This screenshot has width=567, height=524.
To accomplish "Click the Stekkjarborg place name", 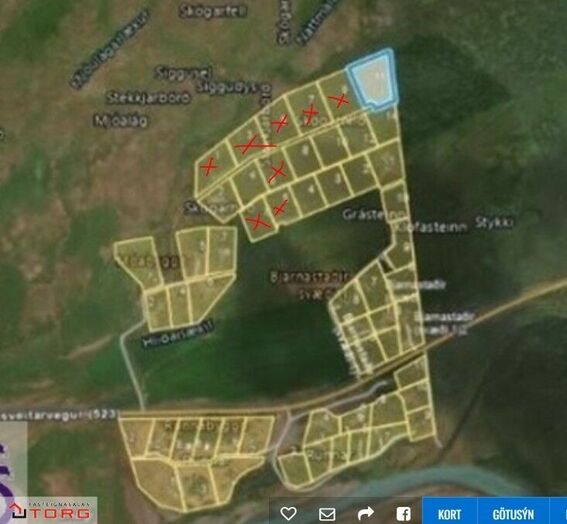I will [x=149, y=97].
